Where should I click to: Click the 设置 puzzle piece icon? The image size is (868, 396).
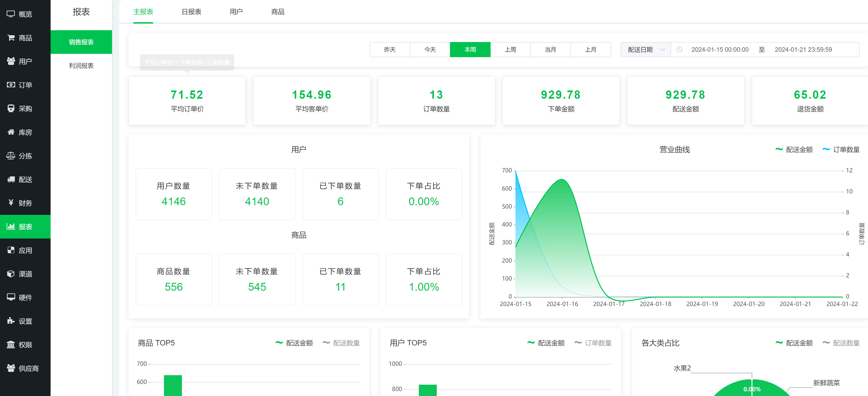[11, 321]
